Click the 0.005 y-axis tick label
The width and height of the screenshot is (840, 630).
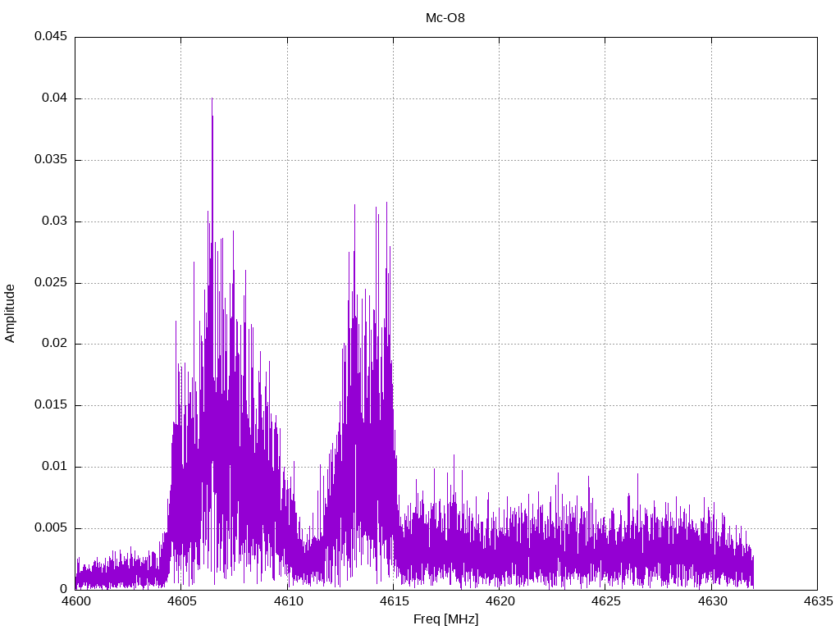(50, 528)
